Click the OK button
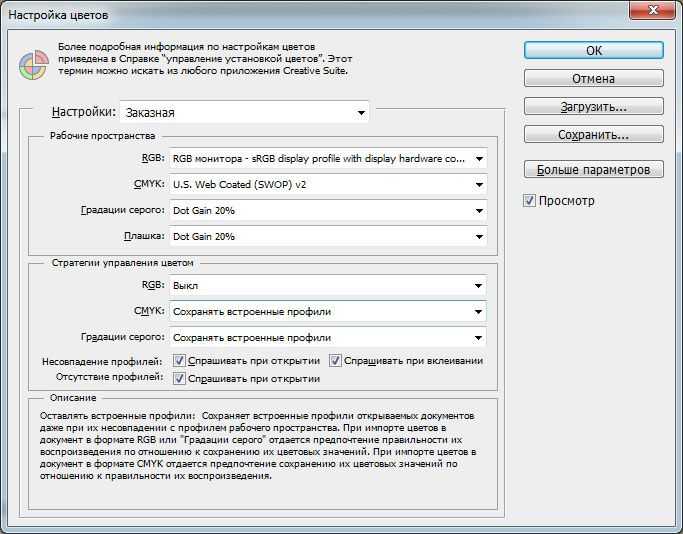This screenshot has height=534, width=683. point(594,51)
